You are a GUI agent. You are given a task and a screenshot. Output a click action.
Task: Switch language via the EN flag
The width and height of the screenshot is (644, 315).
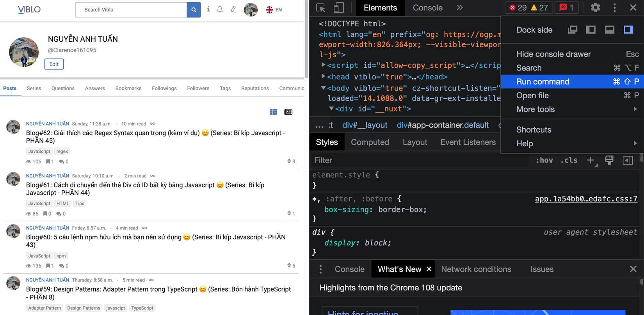(x=274, y=10)
